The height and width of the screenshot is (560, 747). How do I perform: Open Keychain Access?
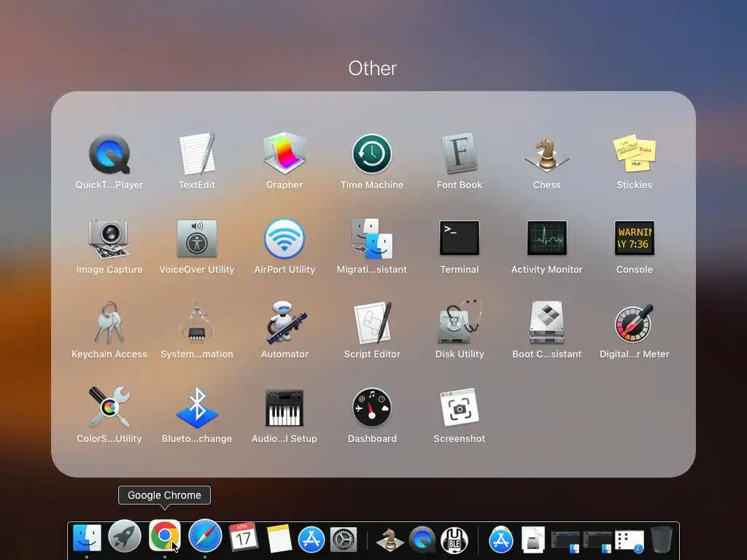click(x=109, y=323)
